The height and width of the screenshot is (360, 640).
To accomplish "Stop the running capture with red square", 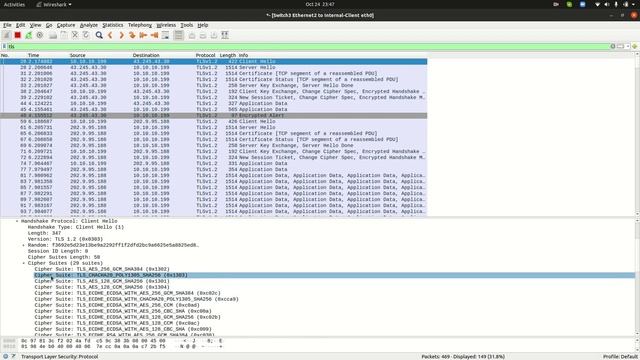I will click(18, 36).
